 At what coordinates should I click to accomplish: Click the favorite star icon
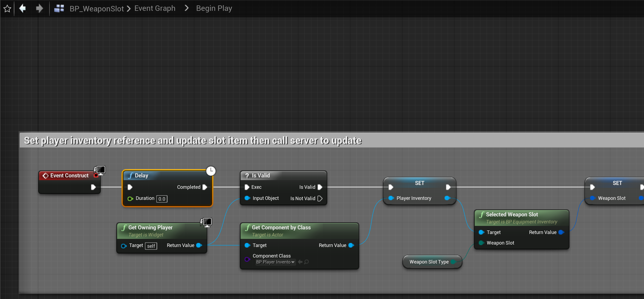tap(7, 9)
